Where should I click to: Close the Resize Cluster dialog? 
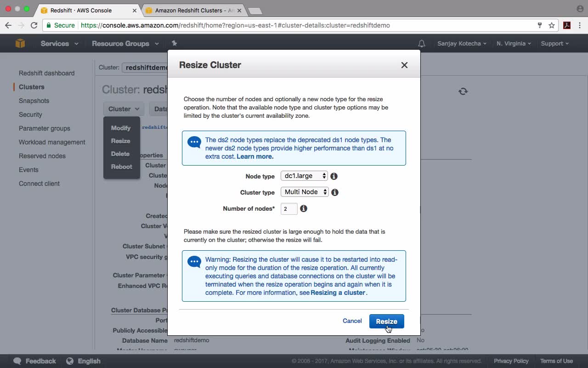pos(404,65)
